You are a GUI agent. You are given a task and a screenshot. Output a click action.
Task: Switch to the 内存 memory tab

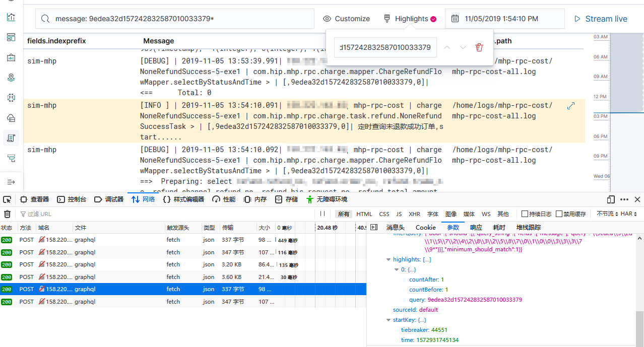click(255, 199)
